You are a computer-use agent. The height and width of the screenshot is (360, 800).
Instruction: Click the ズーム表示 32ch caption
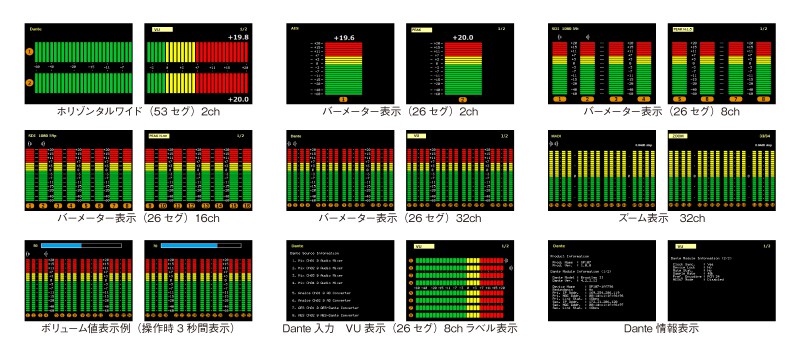click(x=662, y=218)
